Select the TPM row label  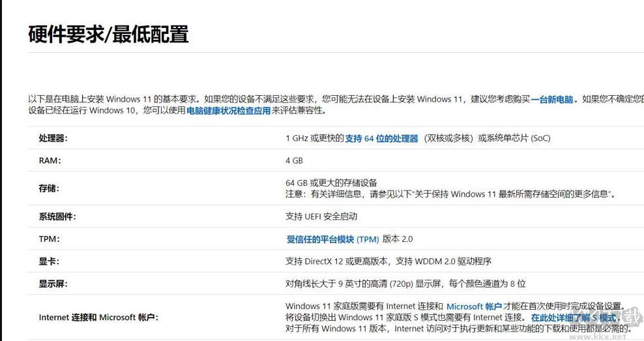(49, 239)
